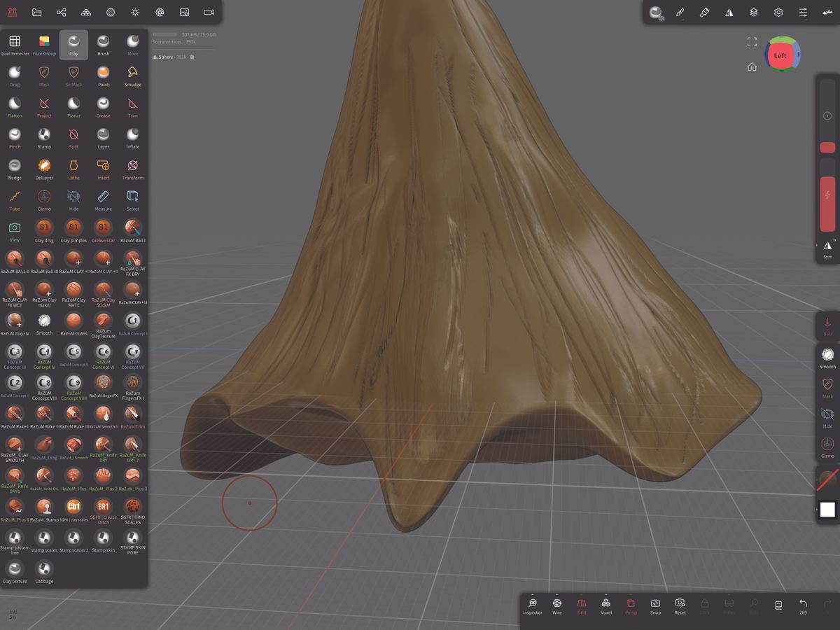This screenshot has height=630, width=840.
Task: Open Painting options via the paintbrush icon
Action: (680, 12)
